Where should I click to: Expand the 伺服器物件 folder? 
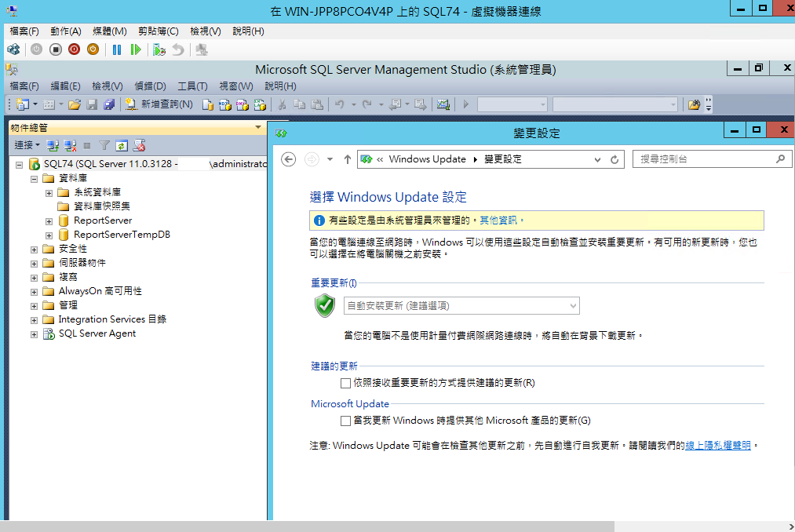[34, 264]
